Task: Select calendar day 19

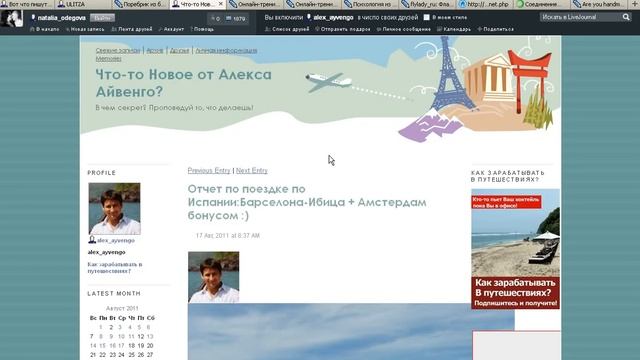Action: (x=140, y=346)
